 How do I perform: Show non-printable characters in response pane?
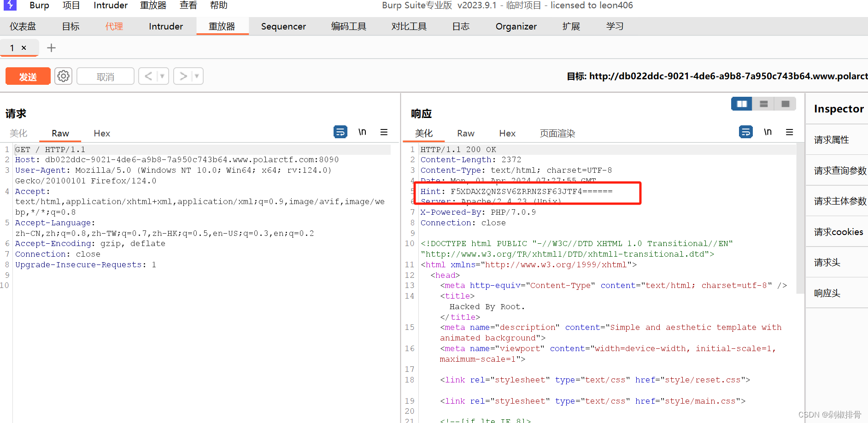click(x=768, y=132)
